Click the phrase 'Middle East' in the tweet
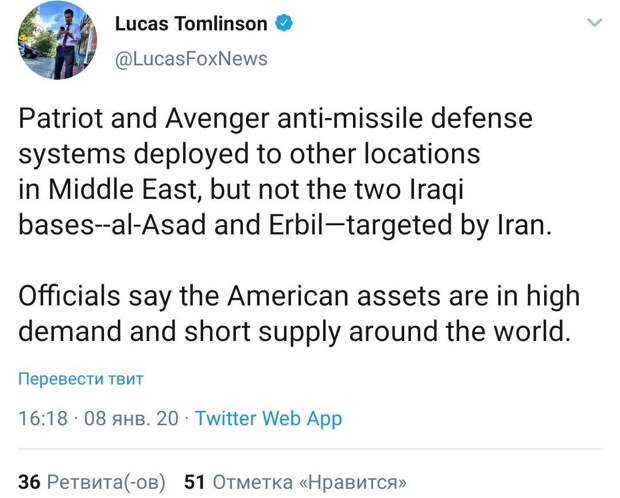 click(123, 189)
